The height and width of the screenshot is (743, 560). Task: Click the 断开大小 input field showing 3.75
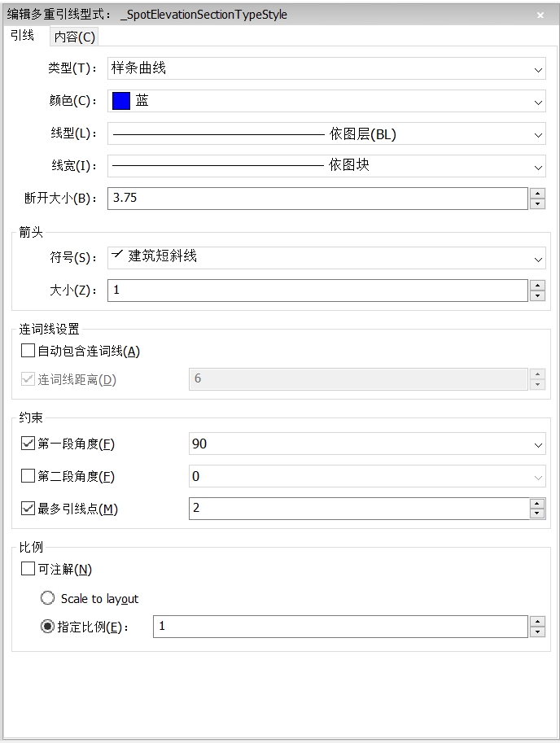coord(317,198)
